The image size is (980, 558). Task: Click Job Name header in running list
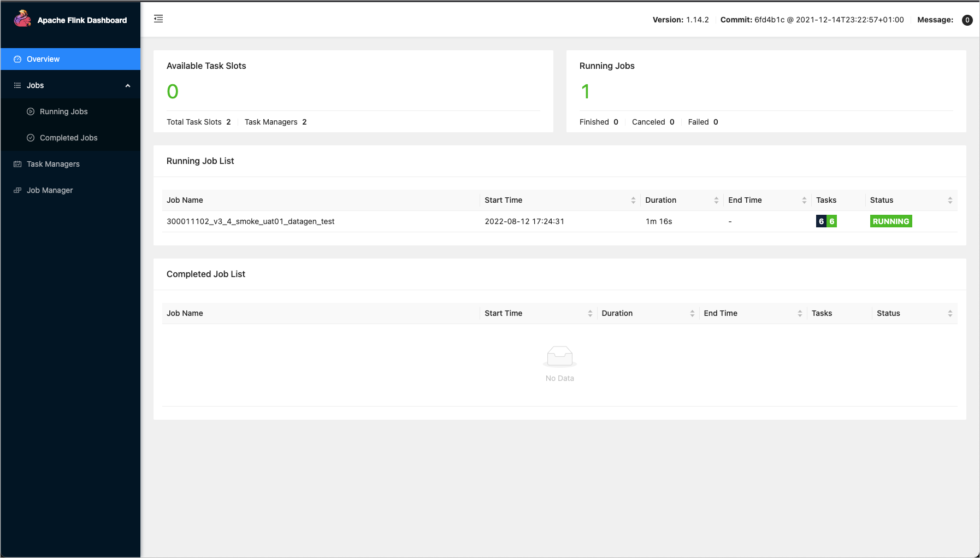pos(185,200)
